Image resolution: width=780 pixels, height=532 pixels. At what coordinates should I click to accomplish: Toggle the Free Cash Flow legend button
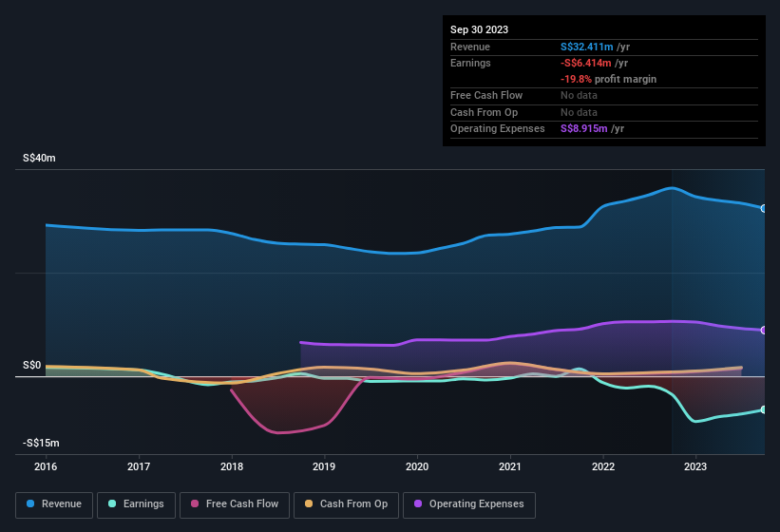click(x=235, y=504)
